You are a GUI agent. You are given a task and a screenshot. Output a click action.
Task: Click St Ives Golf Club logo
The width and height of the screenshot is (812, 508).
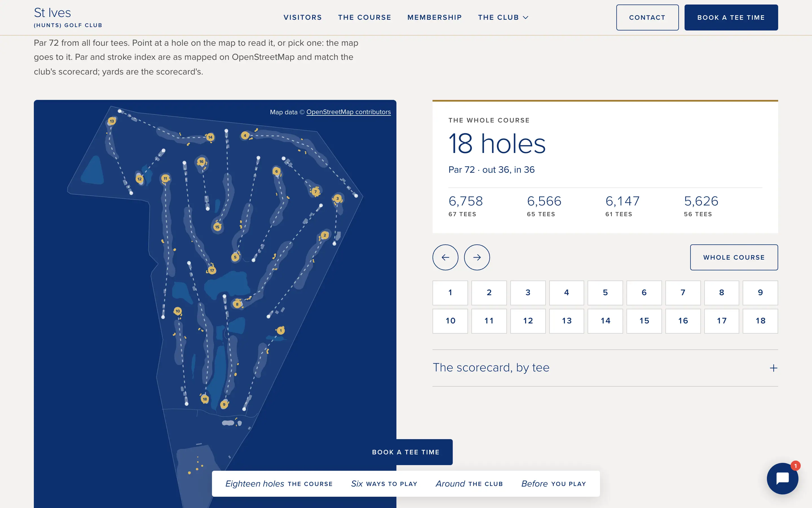point(68,17)
